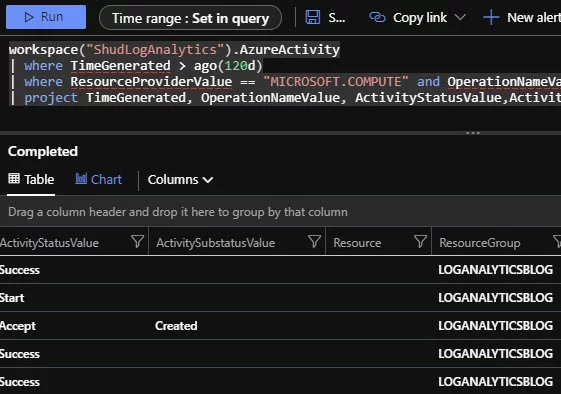Screen dimensions: 561x394
Task: Click the query editor workspace line
Action: (x=174, y=49)
